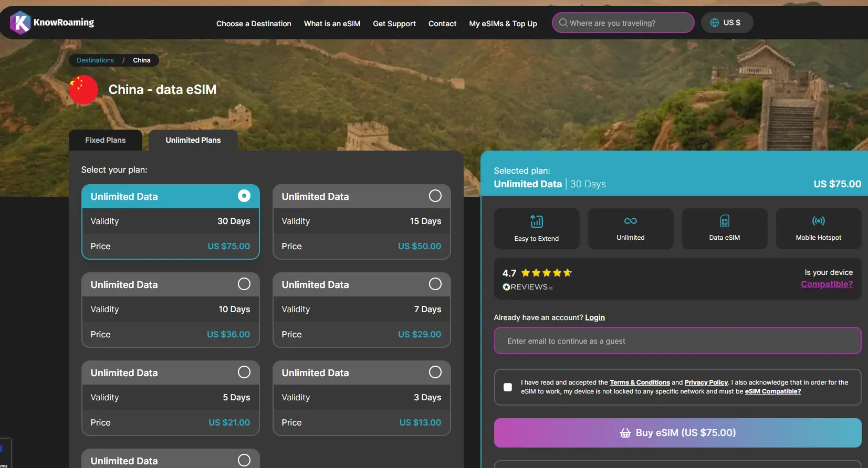
Task: Select the 30 Days unlimited plan radio
Action: [x=244, y=196]
